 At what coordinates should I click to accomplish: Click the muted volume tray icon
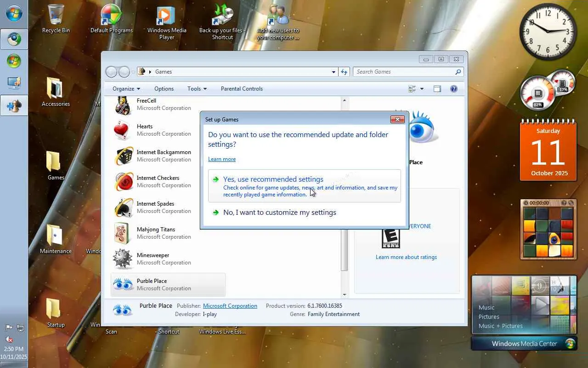point(9,339)
